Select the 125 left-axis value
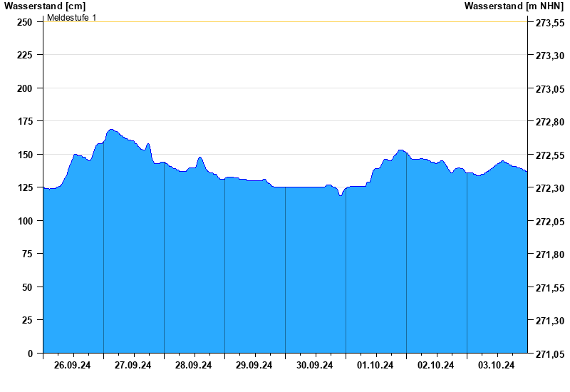The width and height of the screenshot is (570, 392). point(25,187)
